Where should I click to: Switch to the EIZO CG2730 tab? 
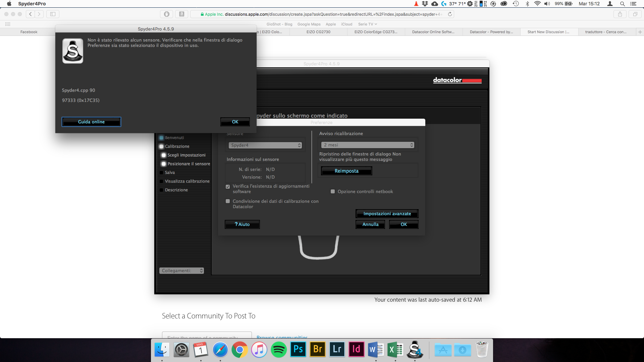[x=318, y=32]
